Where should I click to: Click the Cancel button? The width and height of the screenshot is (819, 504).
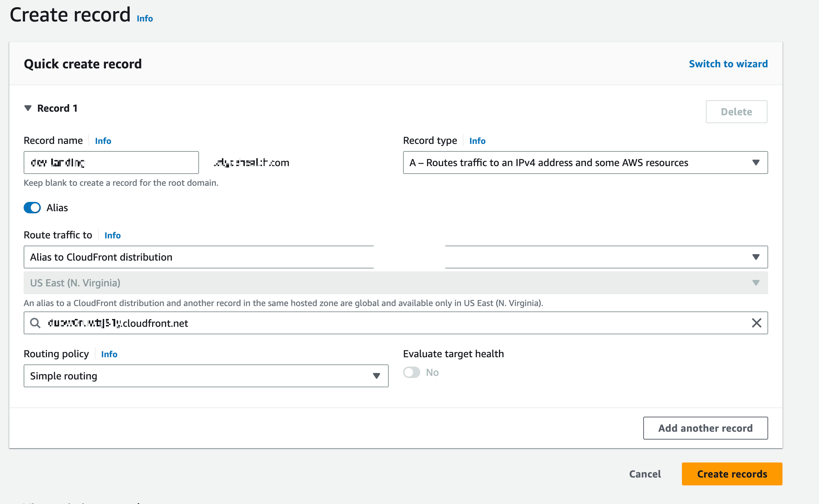(645, 474)
